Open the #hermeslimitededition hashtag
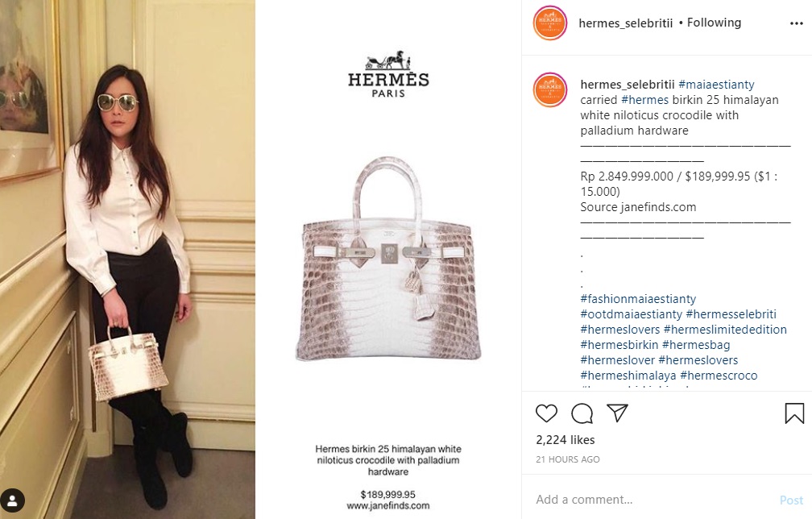The height and width of the screenshot is (519, 812). tap(725, 330)
